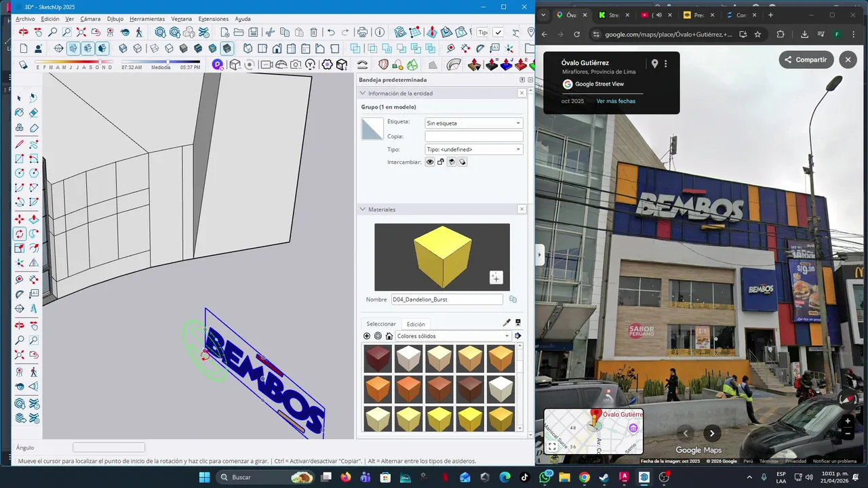Click the Google Maps minimap thumbnail
The image size is (868, 488).
593,431
